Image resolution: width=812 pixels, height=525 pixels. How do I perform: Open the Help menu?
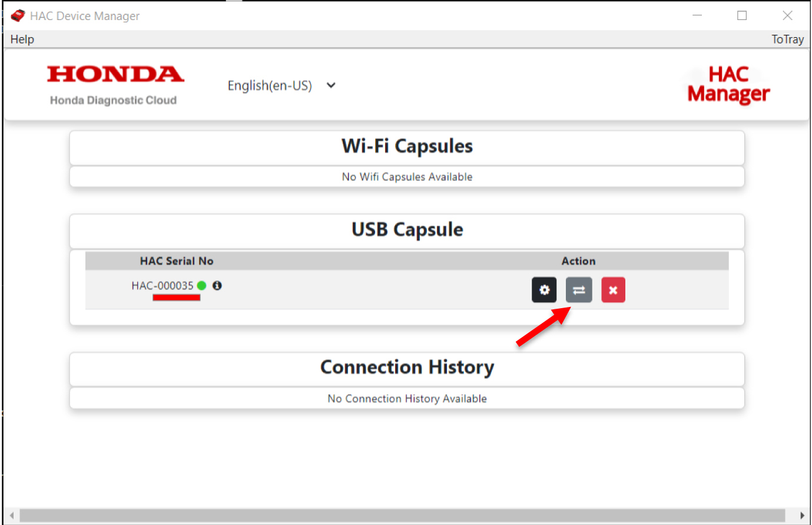(22, 39)
